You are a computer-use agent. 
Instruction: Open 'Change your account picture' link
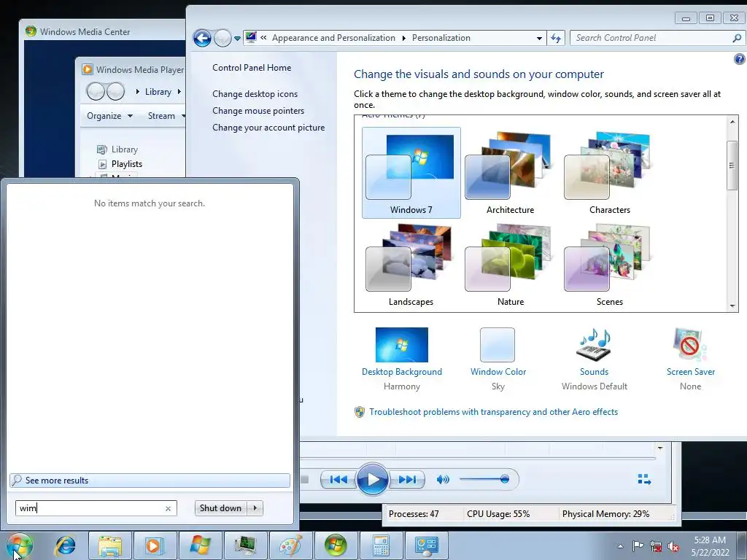pos(268,128)
